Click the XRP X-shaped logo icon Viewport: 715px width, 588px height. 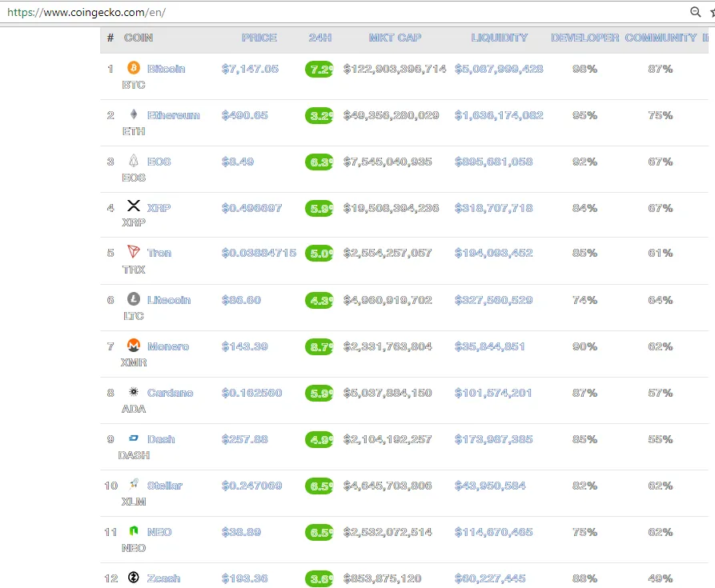coord(134,206)
